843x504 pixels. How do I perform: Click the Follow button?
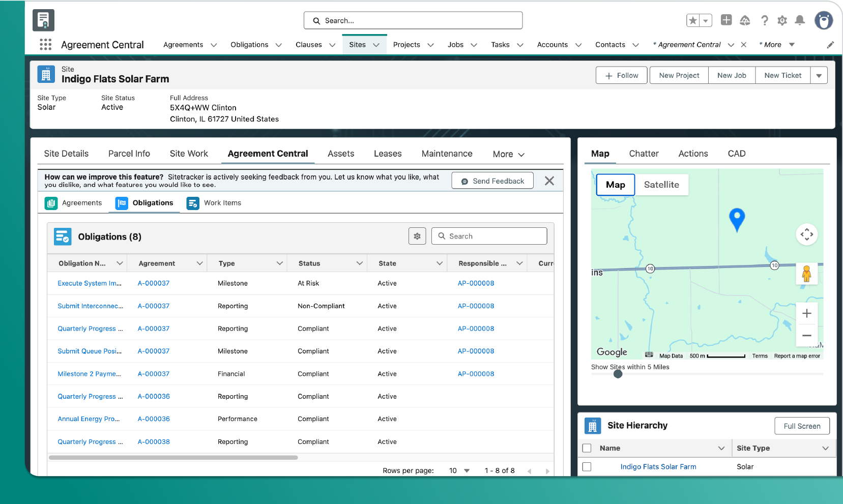622,75
